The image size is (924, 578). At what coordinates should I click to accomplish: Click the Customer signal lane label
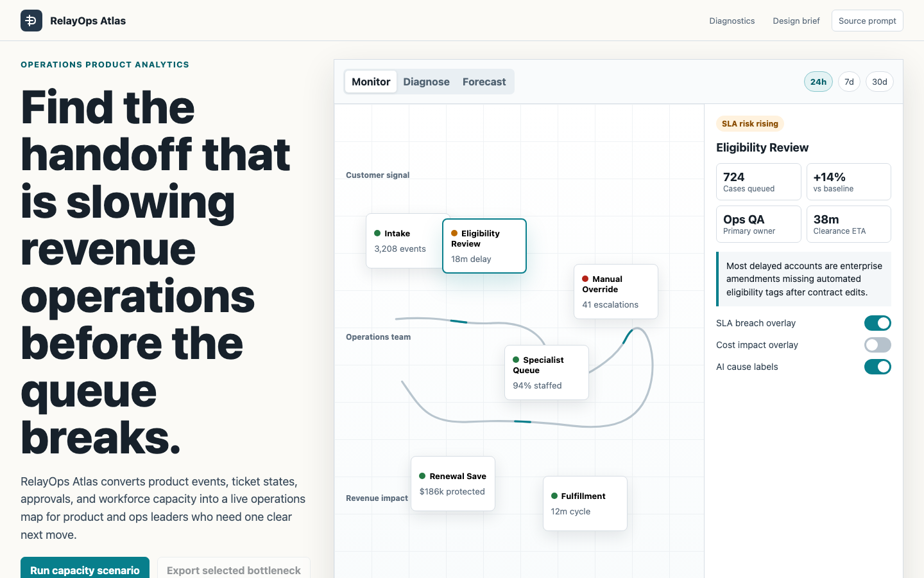[377, 175]
